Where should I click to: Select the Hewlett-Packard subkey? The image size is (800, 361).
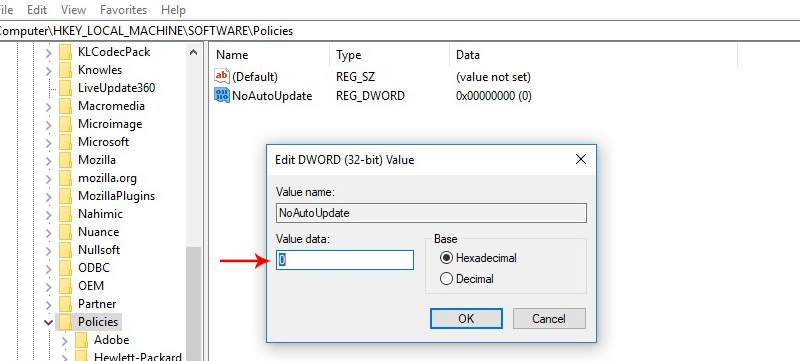click(x=138, y=356)
